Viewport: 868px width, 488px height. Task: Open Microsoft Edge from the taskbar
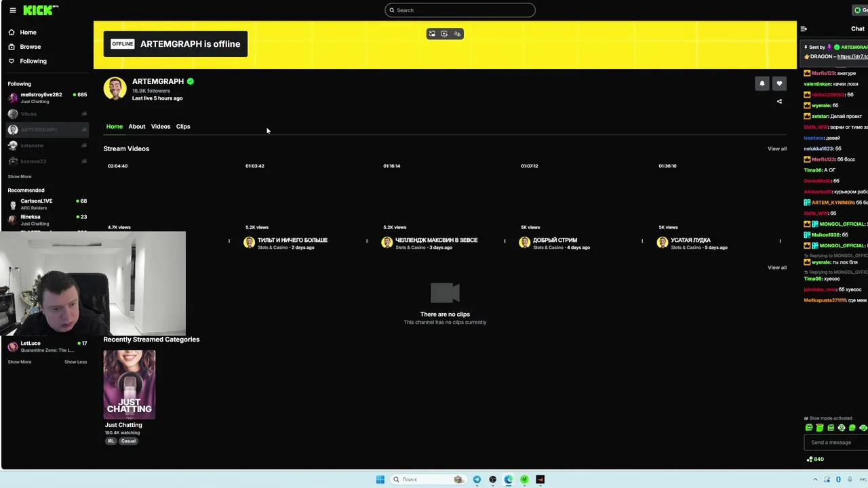pos(509,480)
